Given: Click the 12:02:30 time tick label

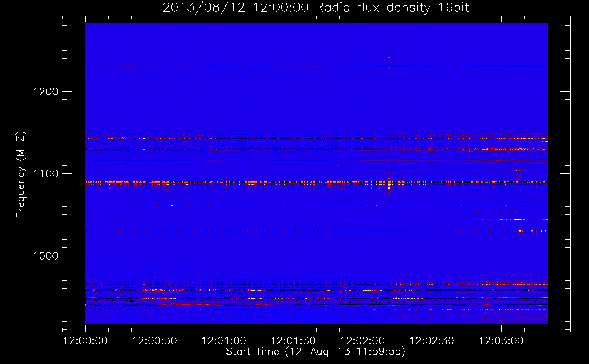Looking at the screenshot, I should pyautogui.click(x=432, y=341).
